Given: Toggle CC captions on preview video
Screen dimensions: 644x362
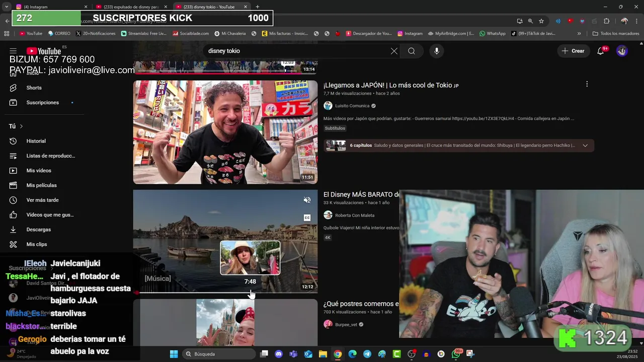Looking at the screenshot, I should [x=307, y=218].
